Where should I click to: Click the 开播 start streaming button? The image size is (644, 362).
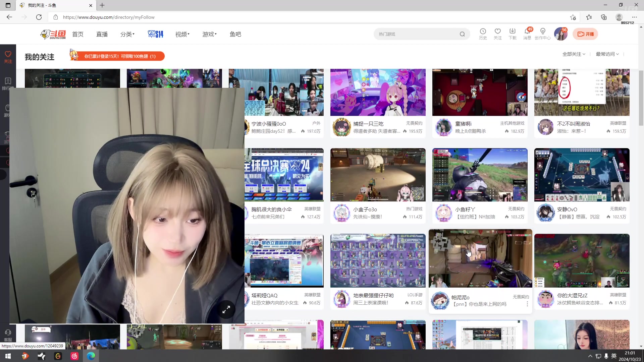[x=585, y=34]
